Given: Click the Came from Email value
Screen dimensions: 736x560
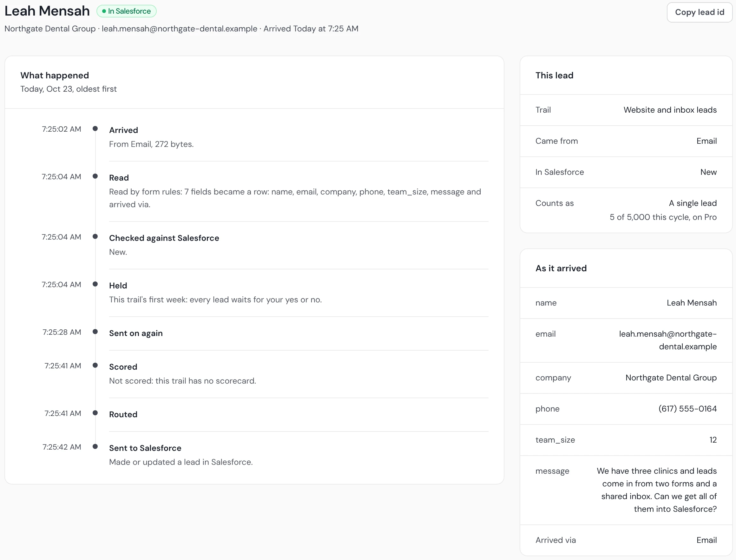Looking at the screenshot, I should tap(706, 141).
